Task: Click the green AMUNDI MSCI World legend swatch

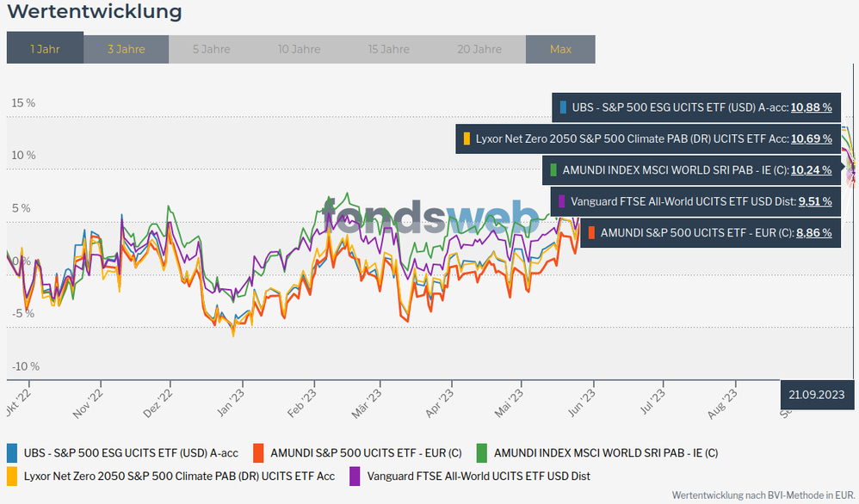Action: 482,452
